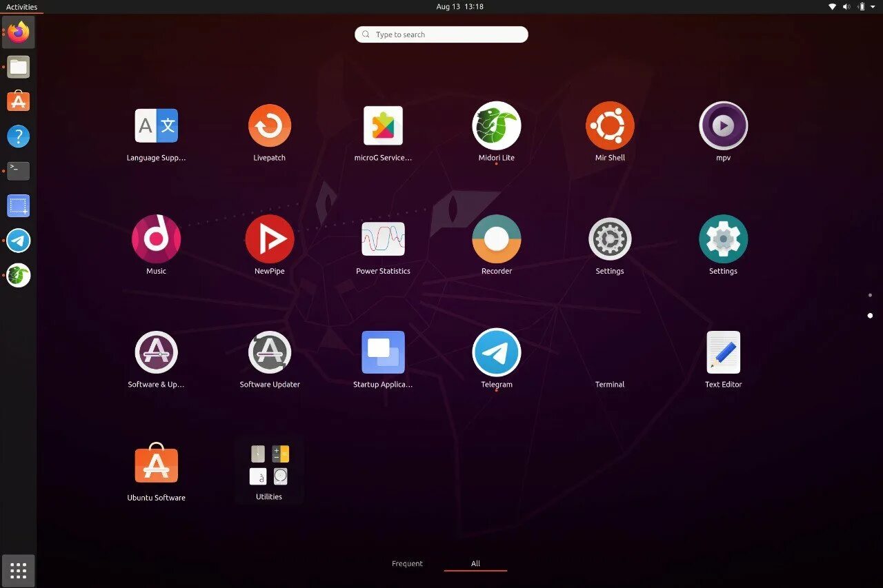Open the Text Editor app
The width and height of the screenshot is (883, 588).
[x=723, y=352]
